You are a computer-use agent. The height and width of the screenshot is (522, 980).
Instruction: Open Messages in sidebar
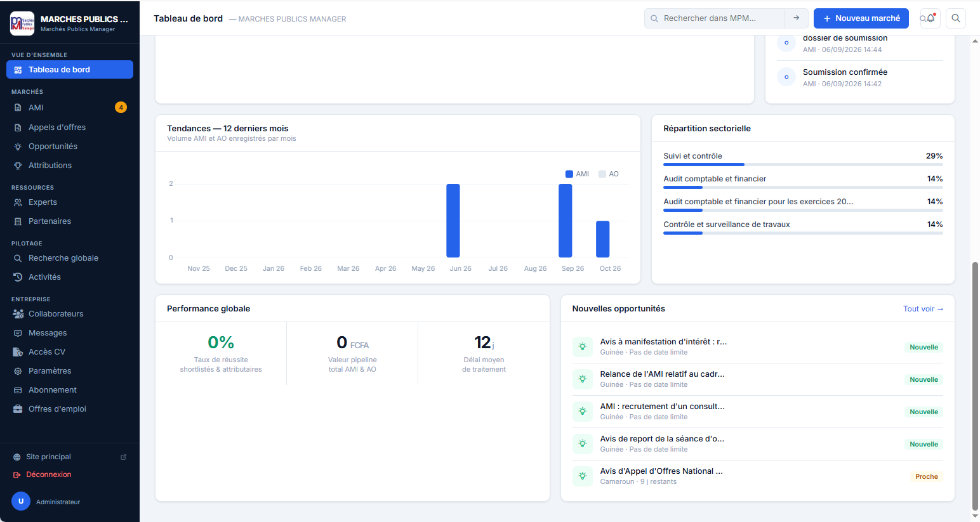[x=70, y=333]
